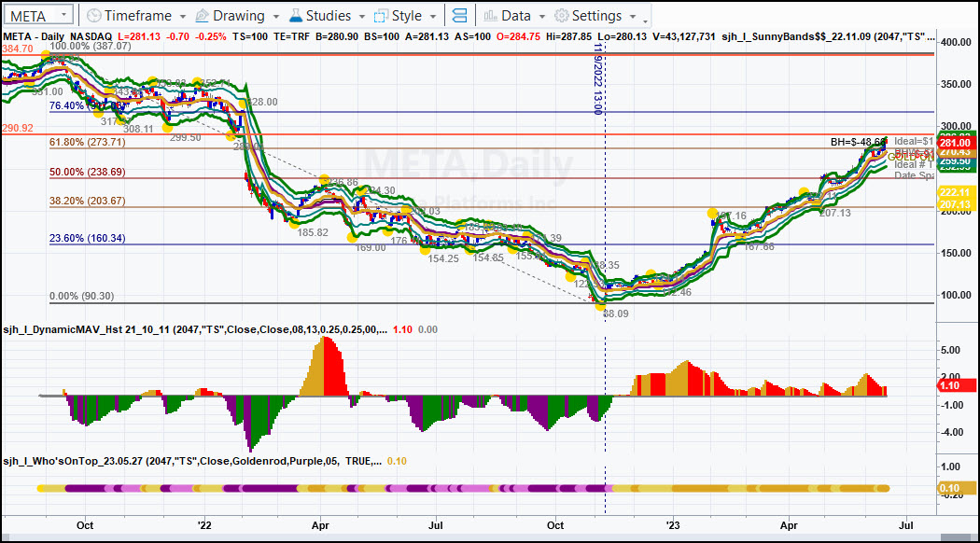Viewport: 980px width, 543px height.
Task: Click the '61.80% (273.71)' Fibonacci label
Action: [88, 143]
